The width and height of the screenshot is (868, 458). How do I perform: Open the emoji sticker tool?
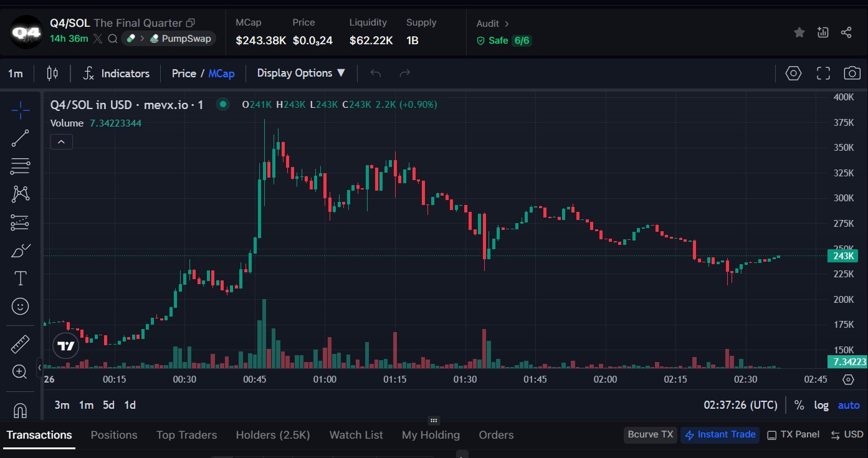pyautogui.click(x=21, y=307)
